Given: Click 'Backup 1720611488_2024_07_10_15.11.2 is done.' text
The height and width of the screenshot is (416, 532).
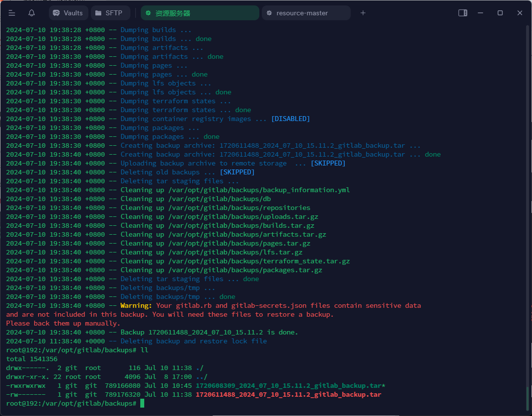Looking at the screenshot, I should (x=209, y=332).
